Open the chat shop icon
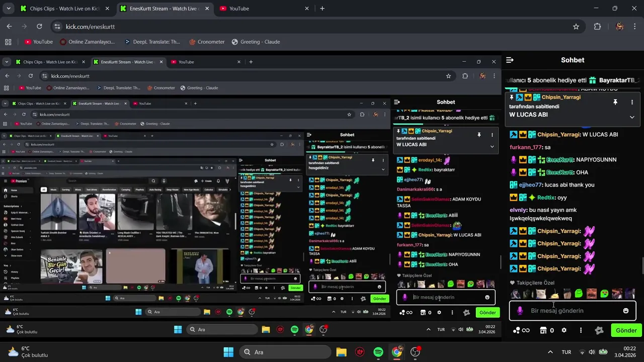Image resolution: width=644 pixels, height=362 pixels. click(543, 330)
